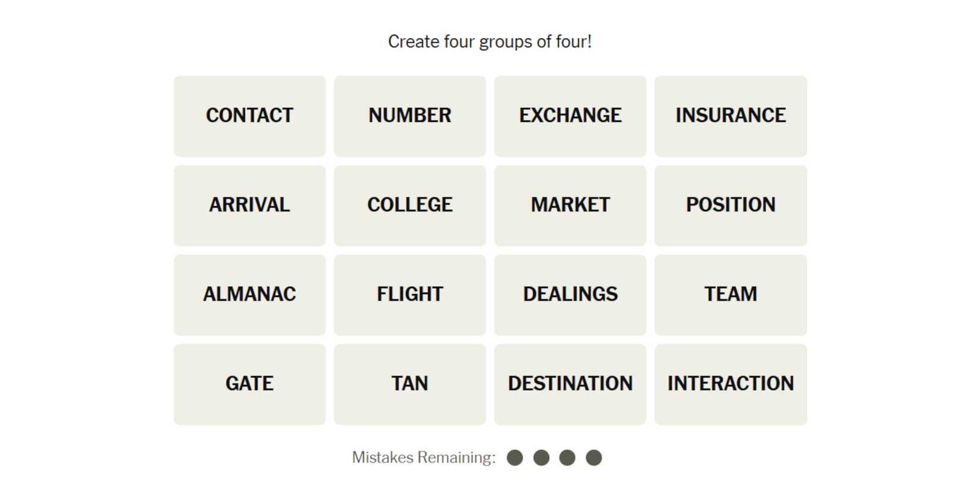Tap the MARKET tile
The width and height of the screenshot is (980, 490).
570,206
